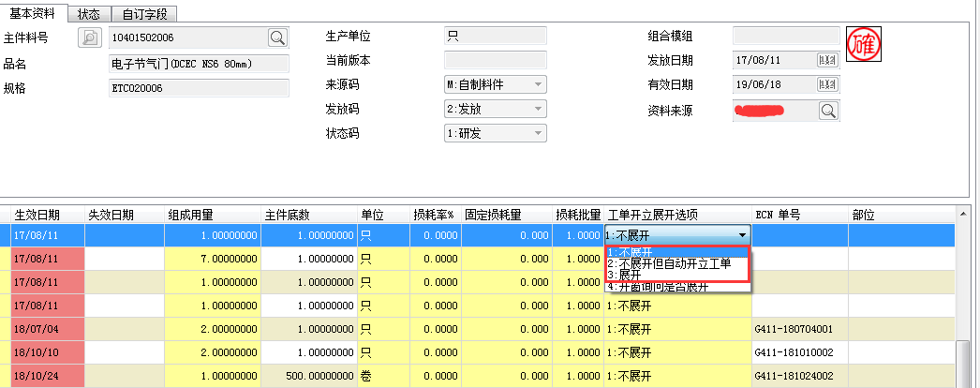Select ECN cell G411-181024002
Image resolution: width=980 pixels, height=388 pixels.
click(x=799, y=377)
